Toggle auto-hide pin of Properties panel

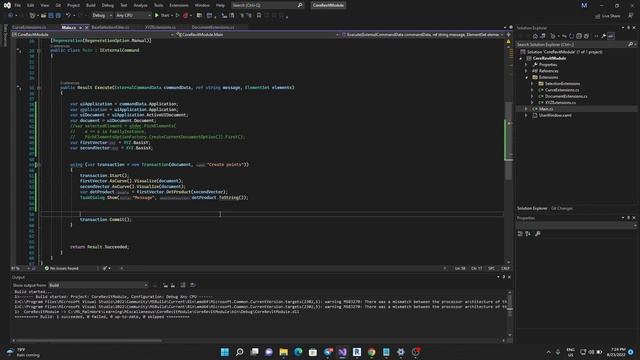pyautogui.click(x=629, y=218)
